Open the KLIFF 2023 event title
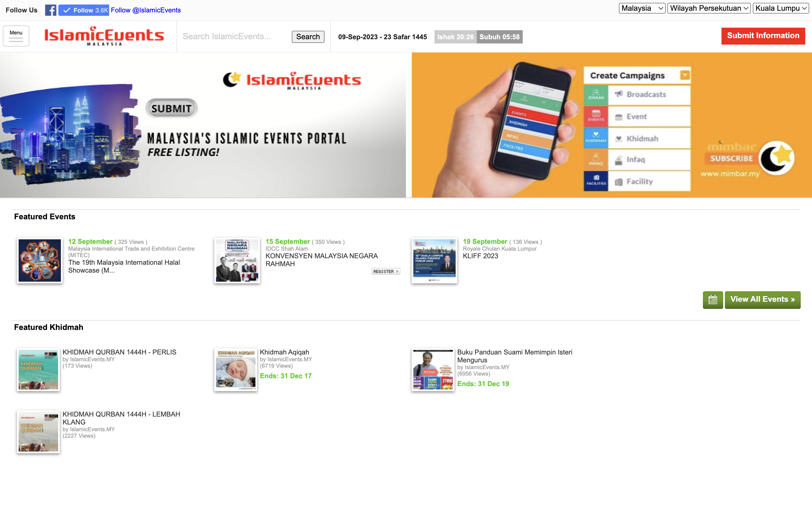This screenshot has width=812, height=508. point(480,256)
